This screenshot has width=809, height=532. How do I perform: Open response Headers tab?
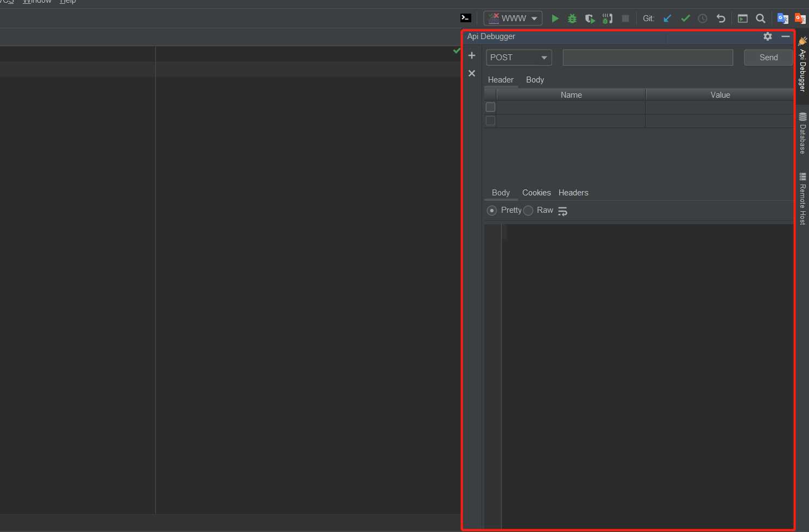[x=573, y=193]
